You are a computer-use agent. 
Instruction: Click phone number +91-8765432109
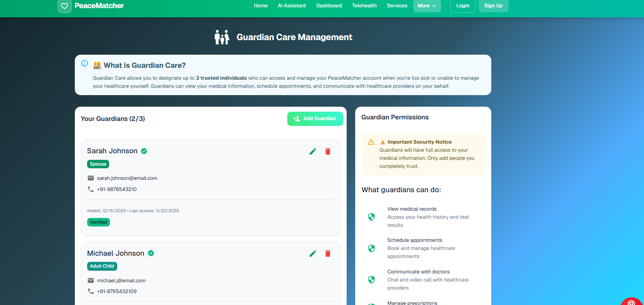117,292
